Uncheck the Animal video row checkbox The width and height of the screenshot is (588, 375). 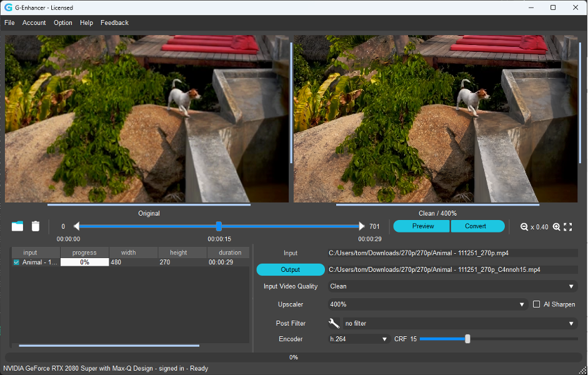[16, 262]
